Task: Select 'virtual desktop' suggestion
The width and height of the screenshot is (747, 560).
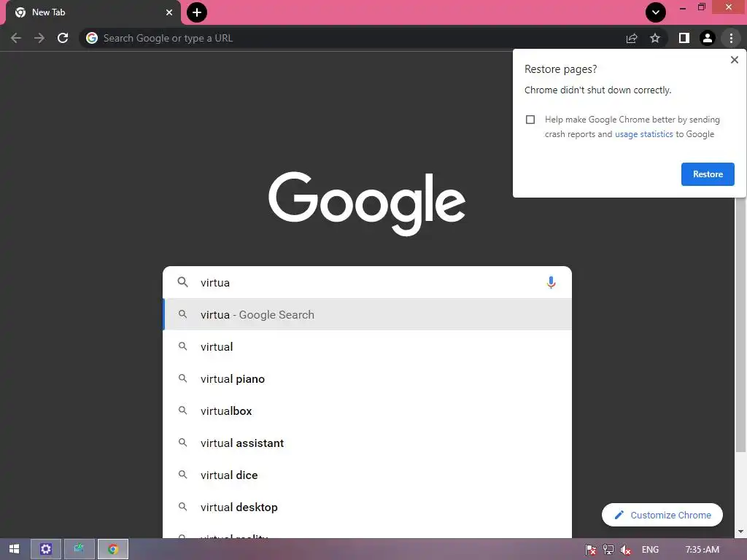Action: point(367,507)
